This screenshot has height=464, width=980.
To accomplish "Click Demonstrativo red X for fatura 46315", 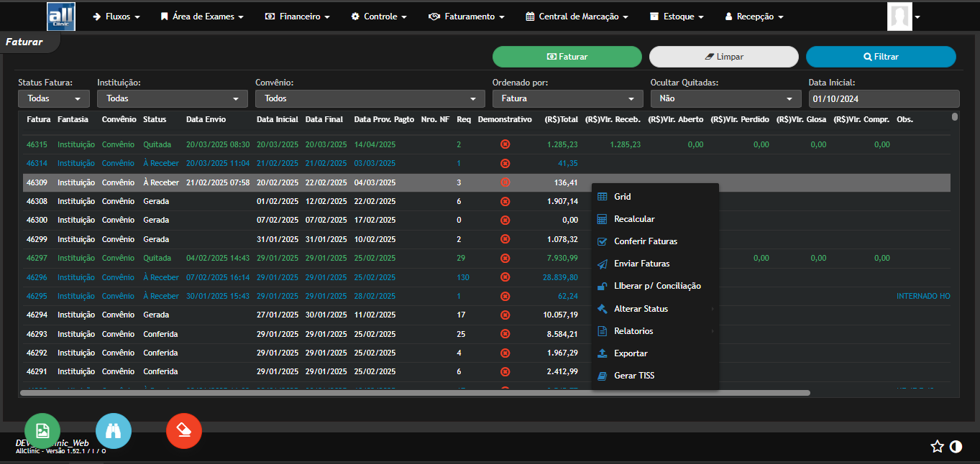I will (505, 144).
